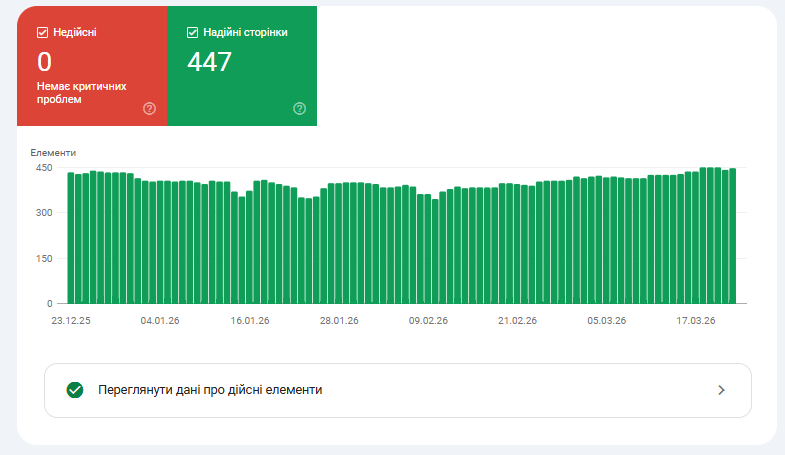
Task: Expand the valid items row chevron
Action: tap(721, 390)
